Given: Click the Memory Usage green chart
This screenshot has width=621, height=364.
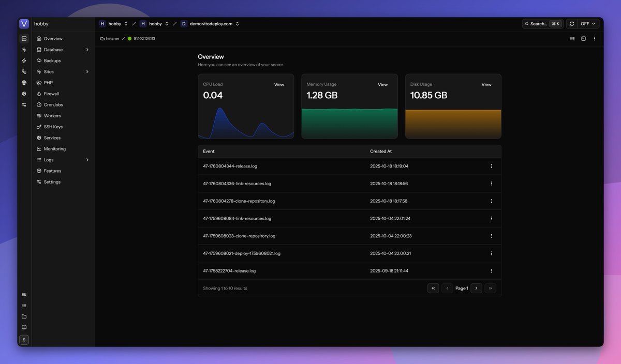Looking at the screenshot, I should point(349,123).
